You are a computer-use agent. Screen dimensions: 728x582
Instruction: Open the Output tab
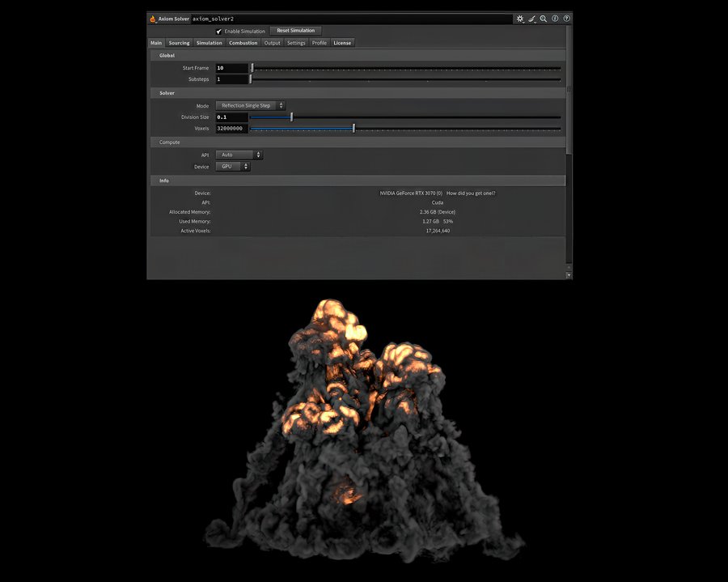272,43
